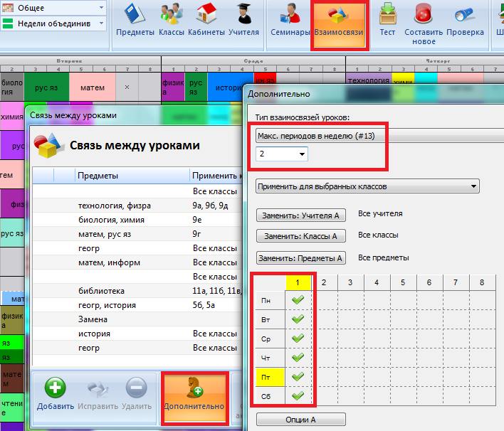Open Применить для выбранных классов dropdown
The width and height of the screenshot is (504, 431).
click(367, 186)
